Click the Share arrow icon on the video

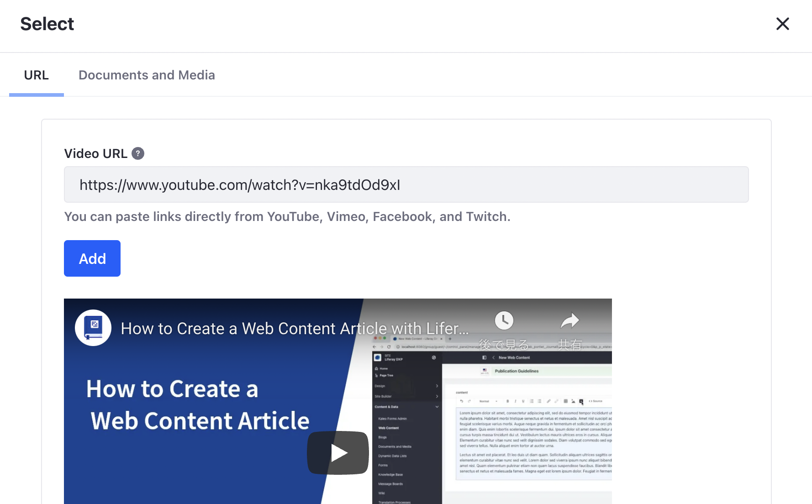click(569, 320)
